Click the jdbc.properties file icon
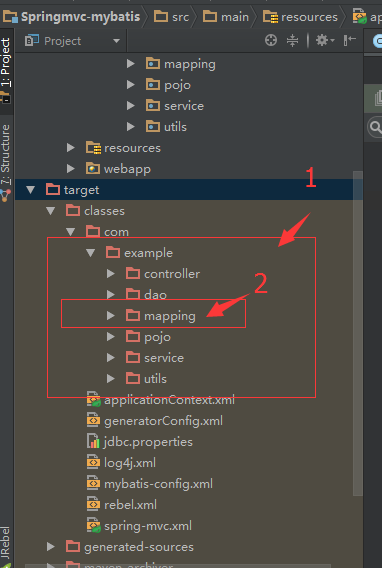The width and height of the screenshot is (382, 568). point(93,442)
